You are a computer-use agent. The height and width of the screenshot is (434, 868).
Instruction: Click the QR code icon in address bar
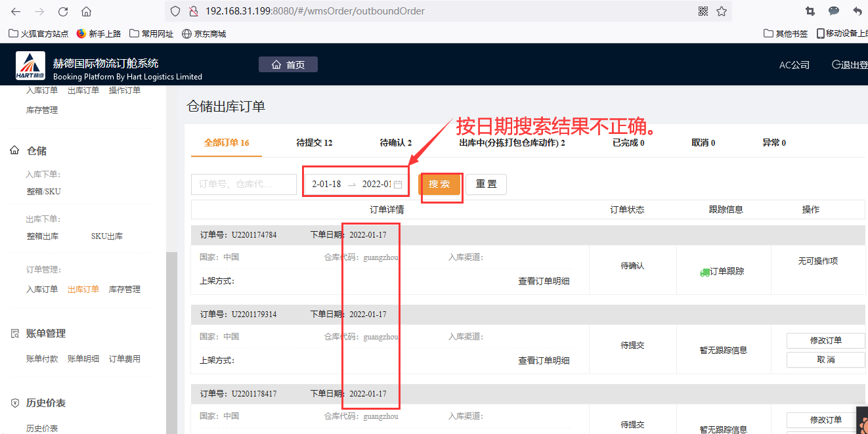click(703, 11)
